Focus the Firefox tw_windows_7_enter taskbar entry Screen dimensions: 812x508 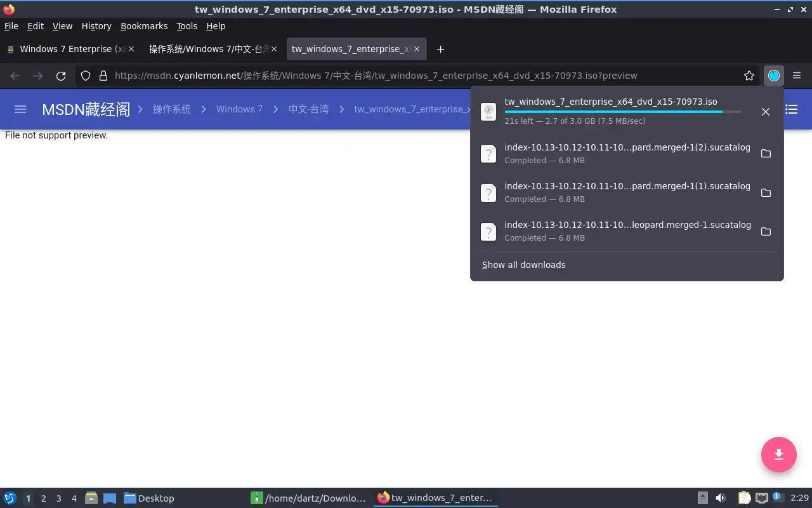[x=435, y=498]
